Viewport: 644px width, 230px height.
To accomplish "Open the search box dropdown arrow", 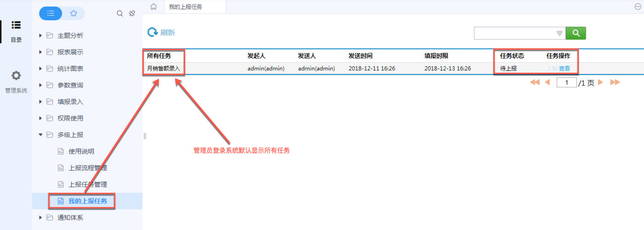I will click(559, 33).
